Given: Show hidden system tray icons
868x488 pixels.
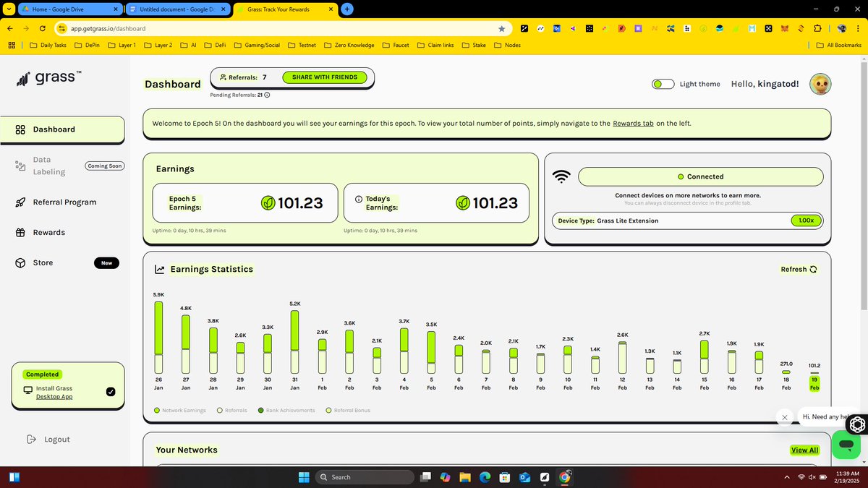Looking at the screenshot, I should [x=787, y=477].
